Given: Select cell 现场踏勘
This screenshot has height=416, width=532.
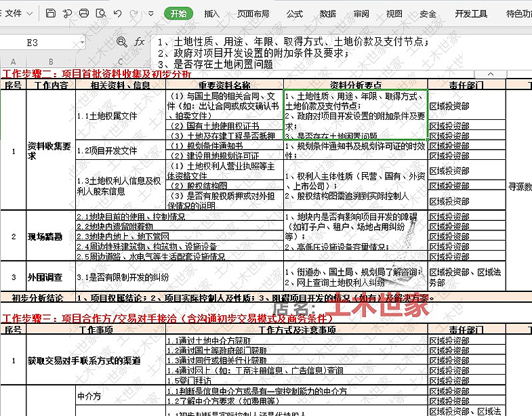Looking at the screenshot, I should pyautogui.click(x=51, y=236).
